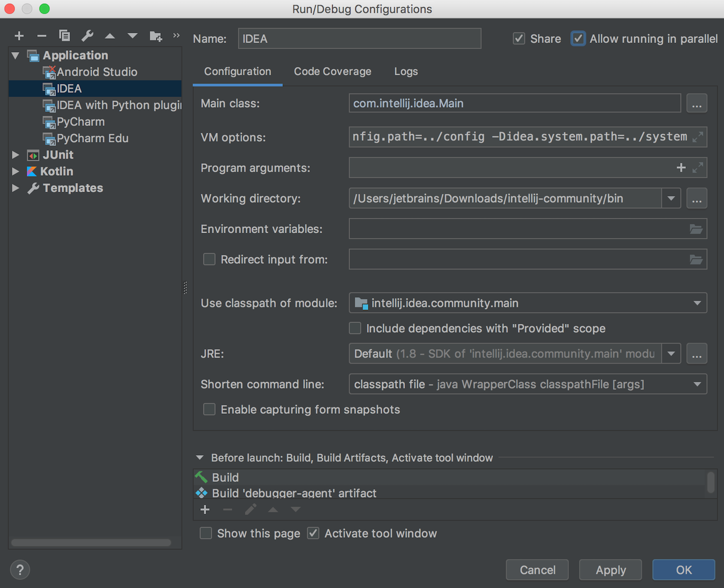Collapse the Application tree node

(15, 56)
